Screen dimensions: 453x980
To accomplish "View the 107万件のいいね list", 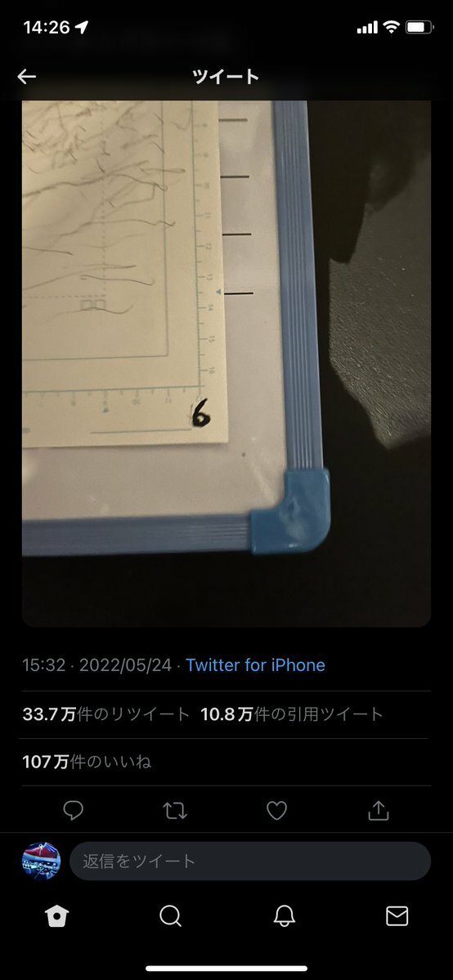I will (x=87, y=762).
